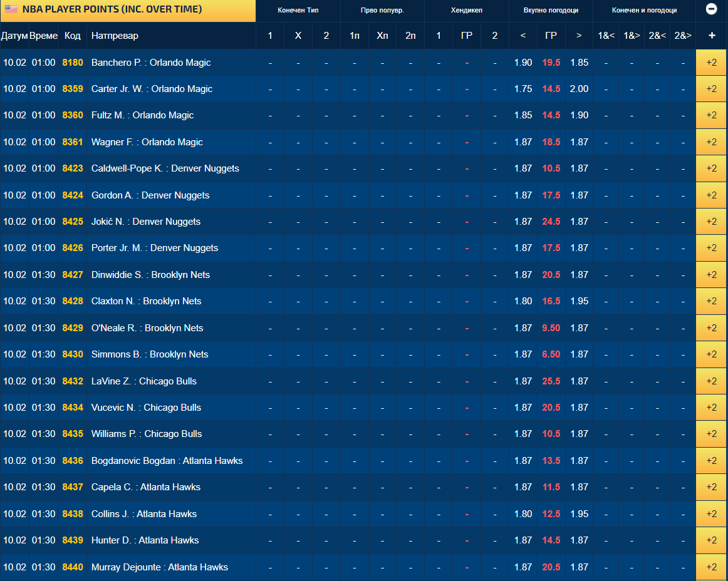Select over 1.85 odds for Banchero P.

579,62
